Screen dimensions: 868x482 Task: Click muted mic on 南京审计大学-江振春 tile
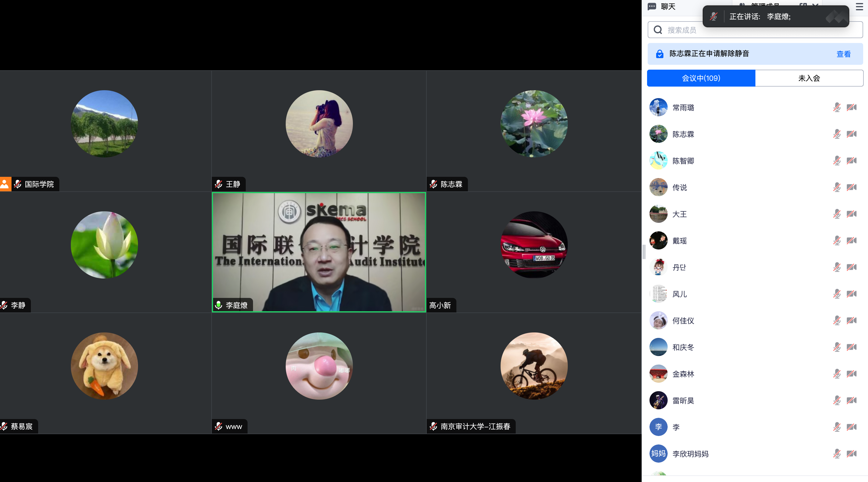coord(434,426)
